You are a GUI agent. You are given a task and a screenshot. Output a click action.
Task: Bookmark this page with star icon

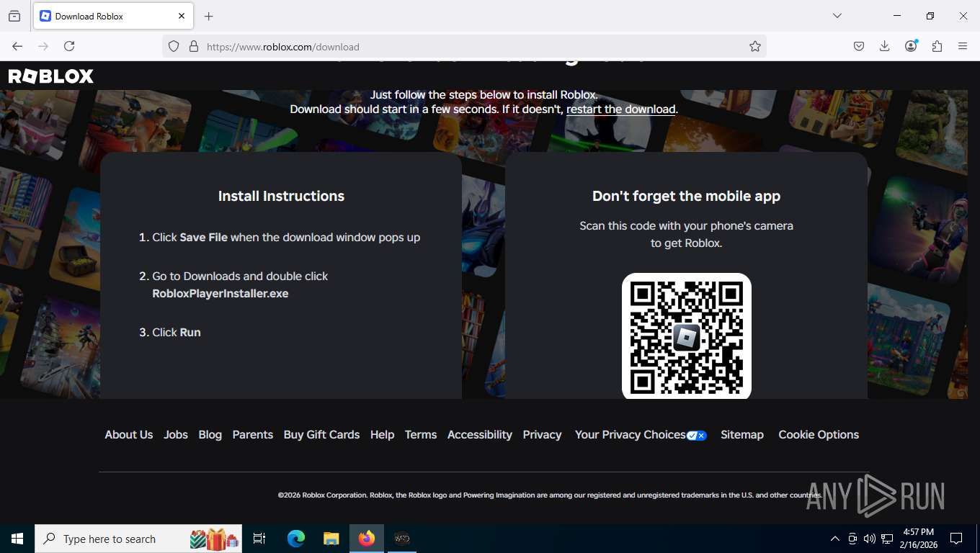point(755,46)
